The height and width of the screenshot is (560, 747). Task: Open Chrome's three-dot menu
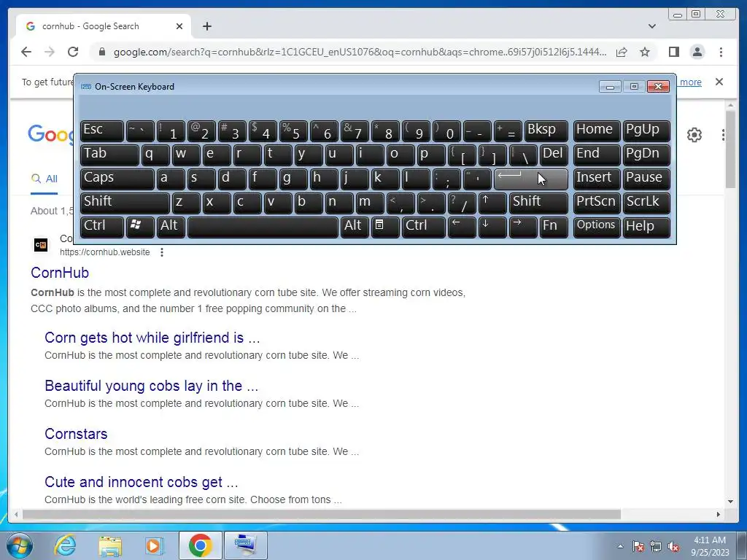tap(721, 52)
